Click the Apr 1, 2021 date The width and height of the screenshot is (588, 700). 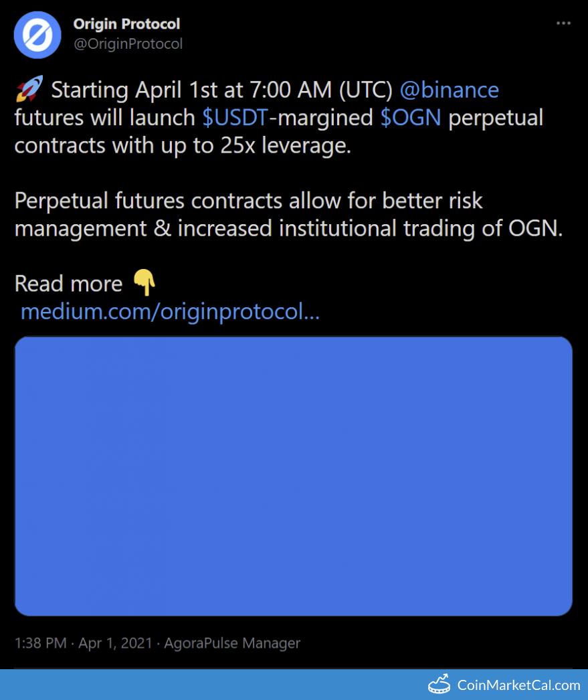pos(114,643)
